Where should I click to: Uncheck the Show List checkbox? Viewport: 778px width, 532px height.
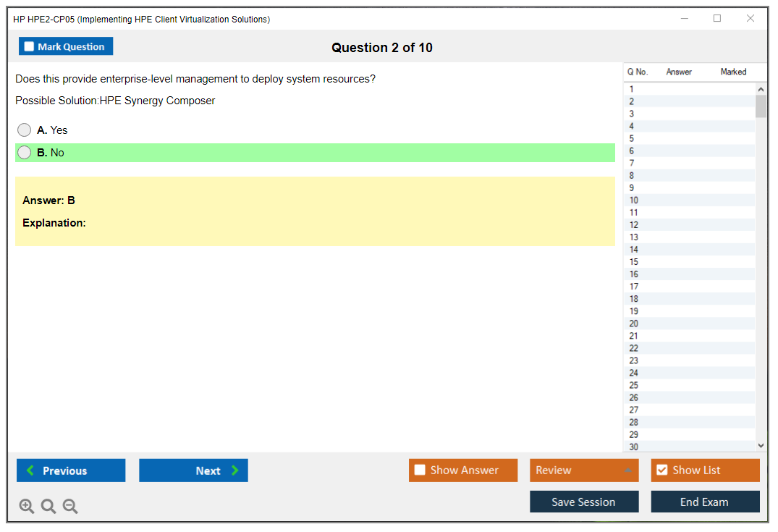pyautogui.click(x=661, y=470)
